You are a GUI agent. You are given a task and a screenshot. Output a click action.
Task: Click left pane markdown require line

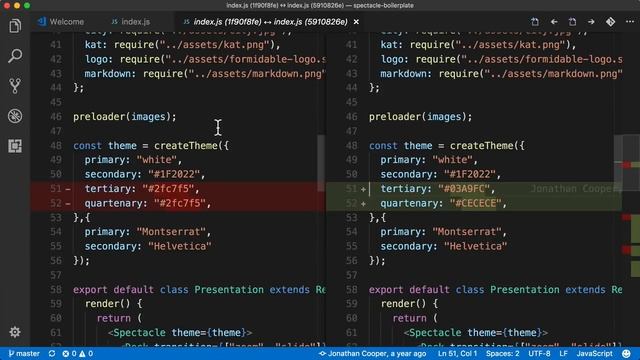click(x=205, y=73)
